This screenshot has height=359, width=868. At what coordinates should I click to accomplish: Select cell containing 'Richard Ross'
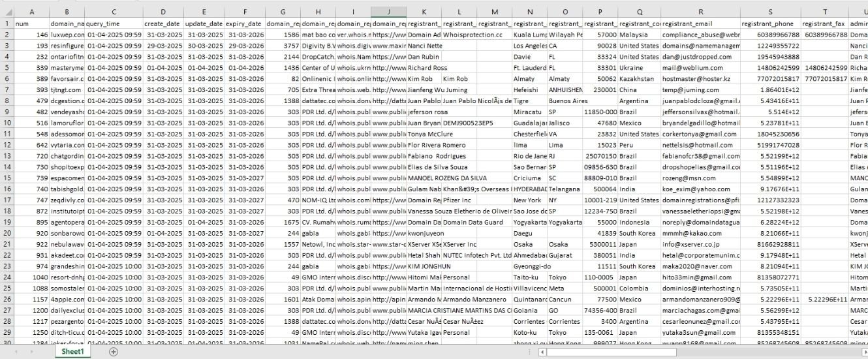point(423,67)
